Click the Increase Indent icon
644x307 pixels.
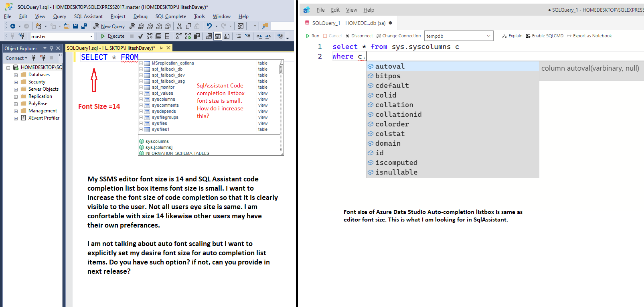(268, 36)
